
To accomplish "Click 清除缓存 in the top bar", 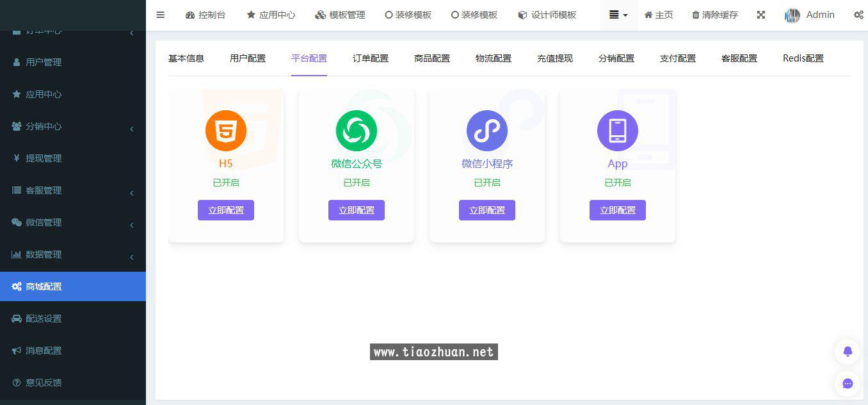I will (x=714, y=15).
